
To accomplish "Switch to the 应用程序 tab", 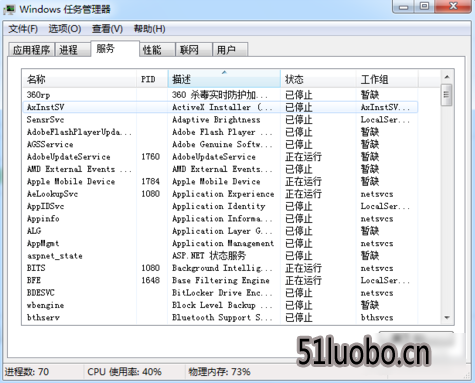I will [x=31, y=50].
